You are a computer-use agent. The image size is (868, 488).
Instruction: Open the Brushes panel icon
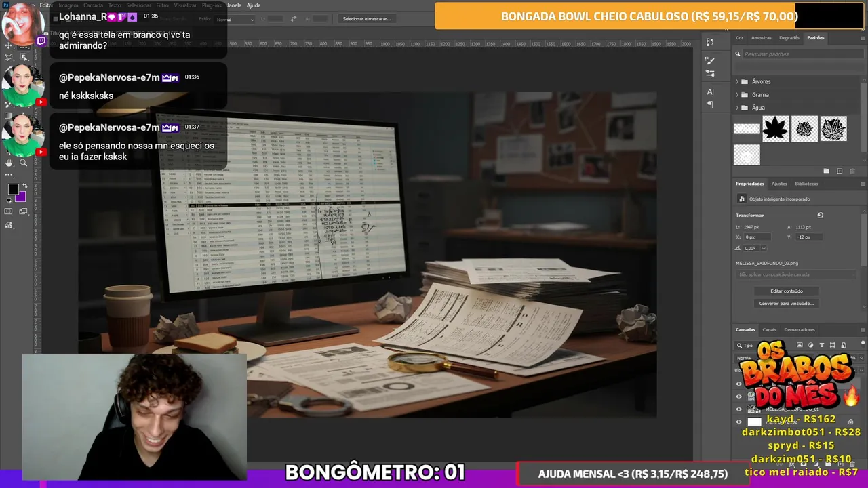tap(710, 73)
